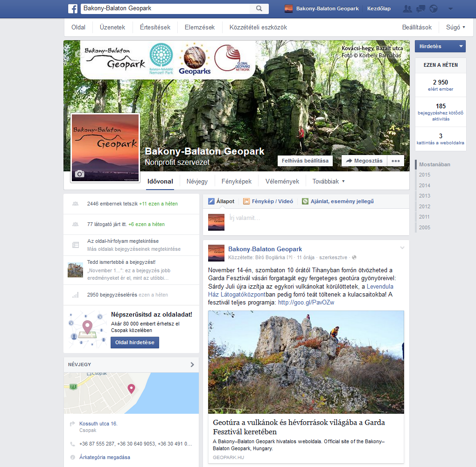Switch to the Fényképek tab
The width and height of the screenshot is (476, 467).
[x=237, y=181]
